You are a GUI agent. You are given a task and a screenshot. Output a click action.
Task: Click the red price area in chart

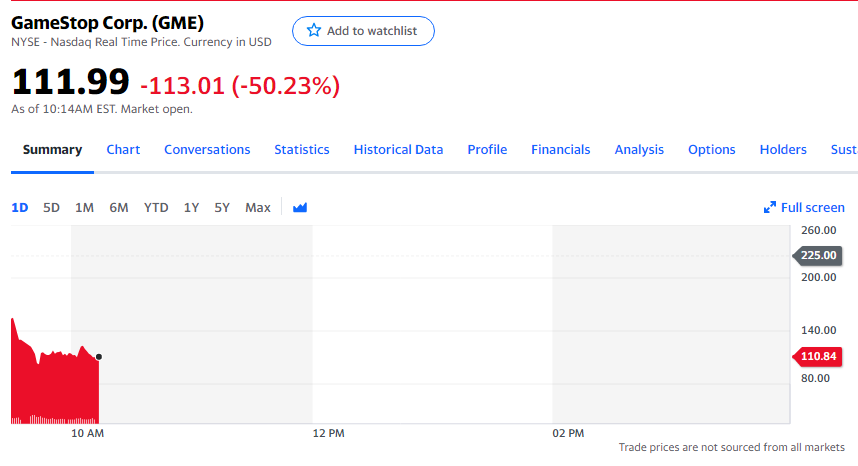pyautogui.click(x=55, y=388)
